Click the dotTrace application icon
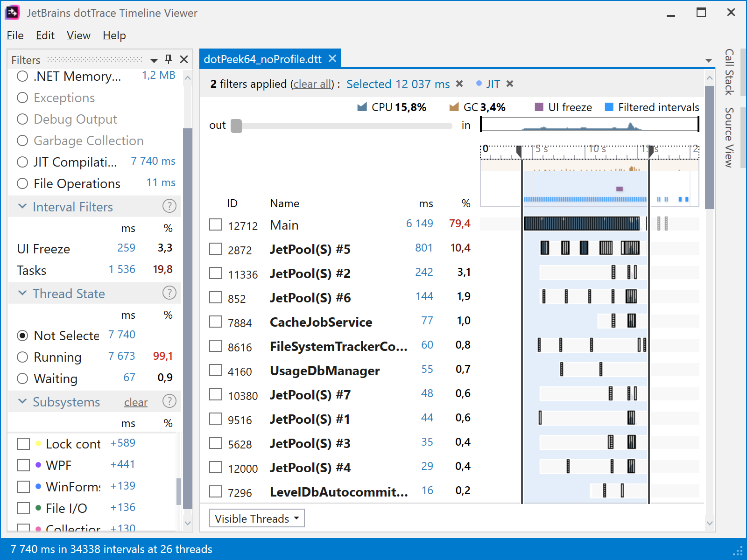747x560 pixels. coord(12,13)
